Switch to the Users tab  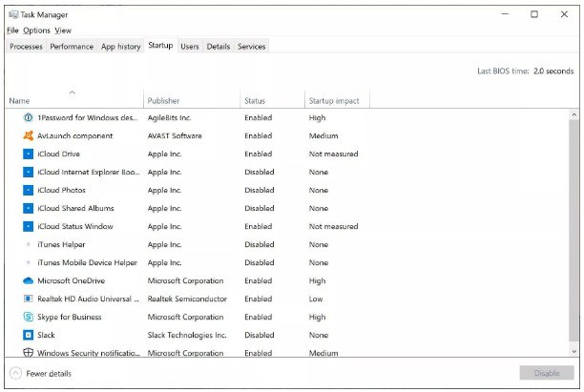[190, 47]
